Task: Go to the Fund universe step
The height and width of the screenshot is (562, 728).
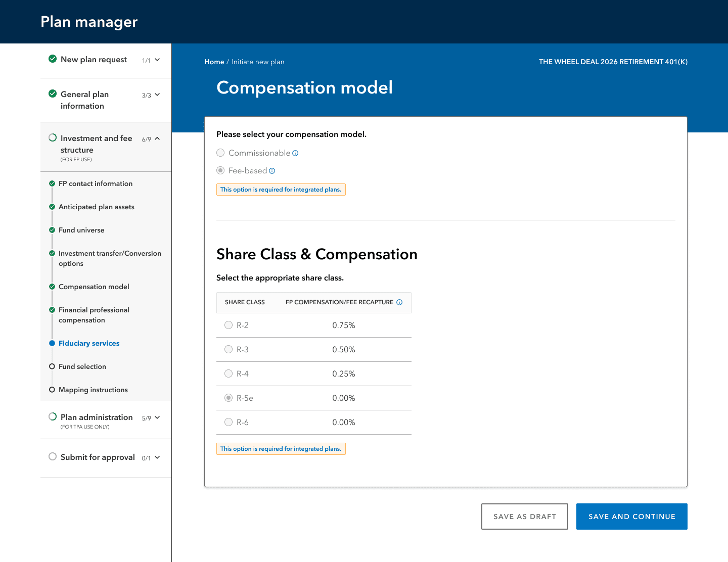Action: [81, 230]
